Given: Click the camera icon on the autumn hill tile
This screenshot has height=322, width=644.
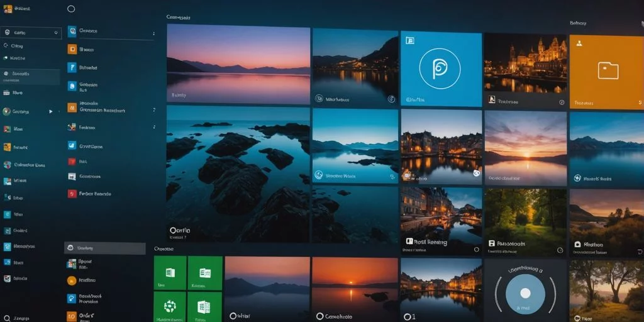Looking at the screenshot, I should pyautogui.click(x=577, y=245).
